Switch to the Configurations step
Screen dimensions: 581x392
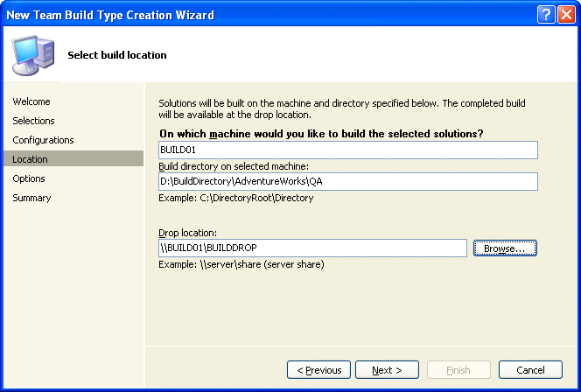click(x=43, y=140)
